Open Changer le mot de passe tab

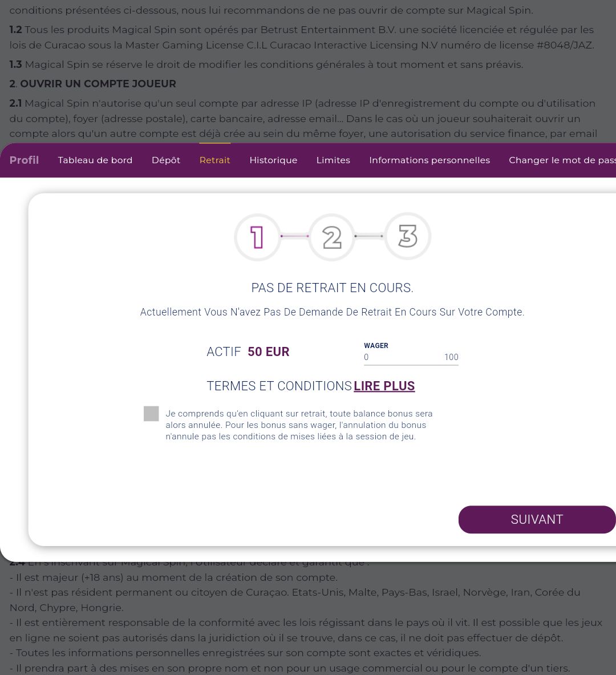tap(562, 160)
